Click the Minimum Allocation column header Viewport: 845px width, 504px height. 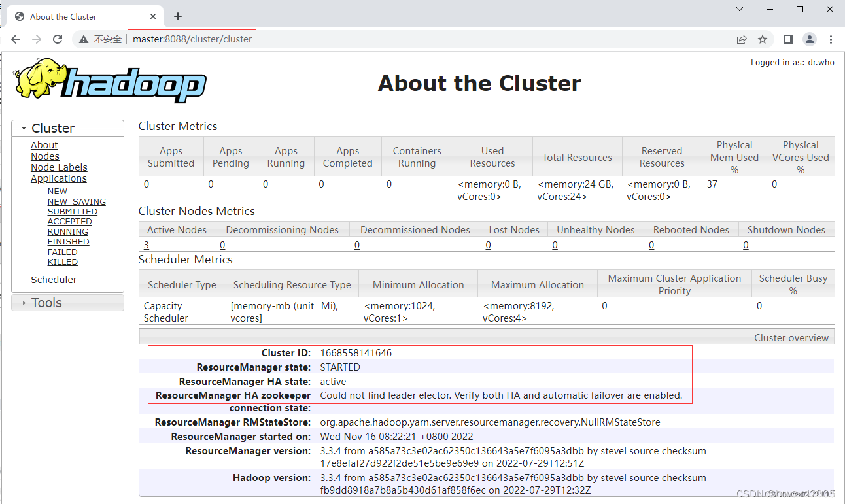pyautogui.click(x=419, y=285)
